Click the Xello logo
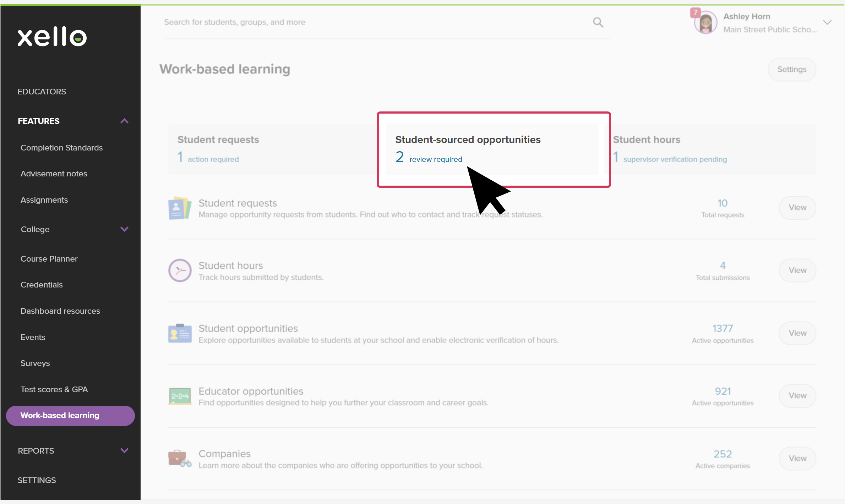The image size is (845, 504). click(52, 37)
